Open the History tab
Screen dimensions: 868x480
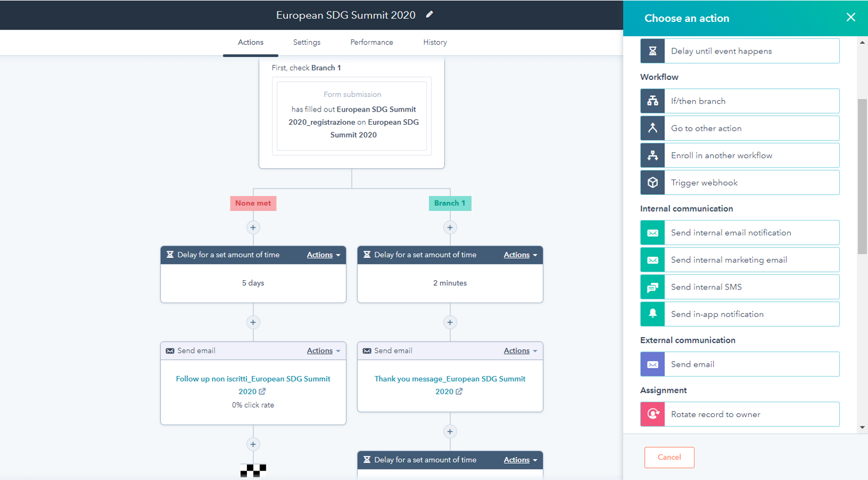(x=435, y=42)
